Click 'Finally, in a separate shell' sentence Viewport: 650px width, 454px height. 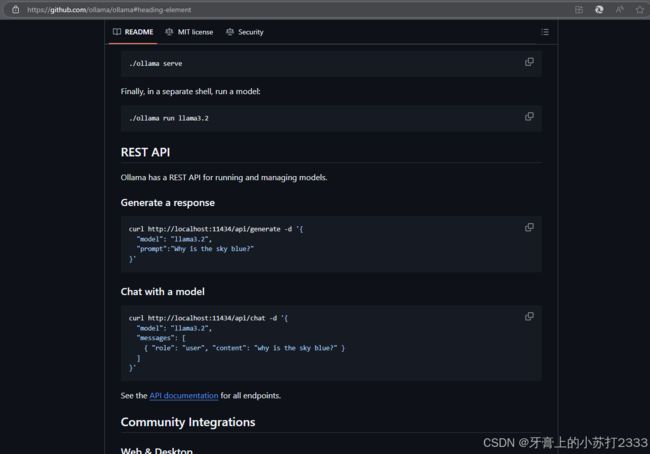click(190, 91)
